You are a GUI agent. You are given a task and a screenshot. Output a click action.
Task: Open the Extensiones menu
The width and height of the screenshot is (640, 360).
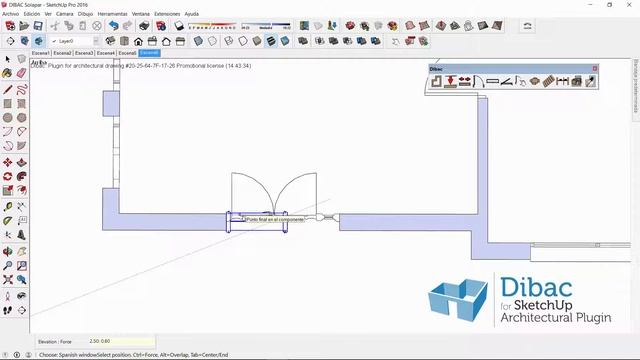click(x=167, y=14)
